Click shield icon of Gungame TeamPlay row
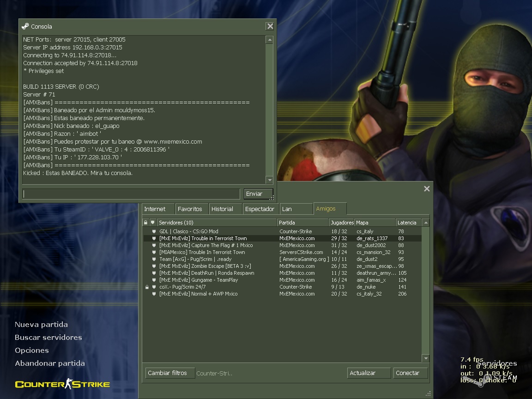The width and height of the screenshot is (532, 399). pos(154,280)
